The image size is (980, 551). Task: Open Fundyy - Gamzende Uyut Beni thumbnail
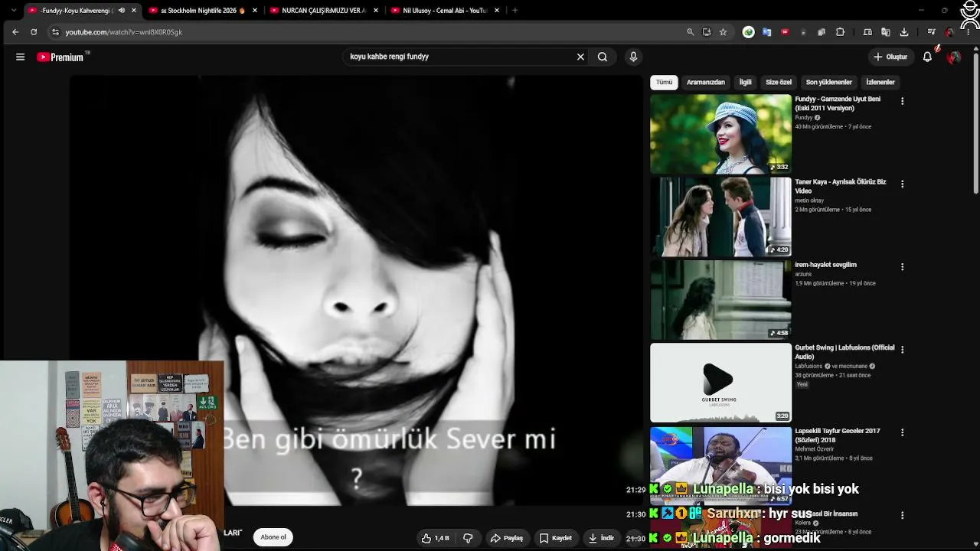click(720, 134)
